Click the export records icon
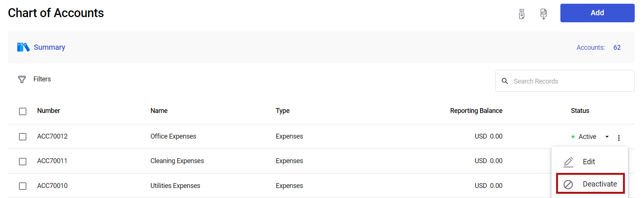The width and height of the screenshot is (644, 198). pos(544,14)
